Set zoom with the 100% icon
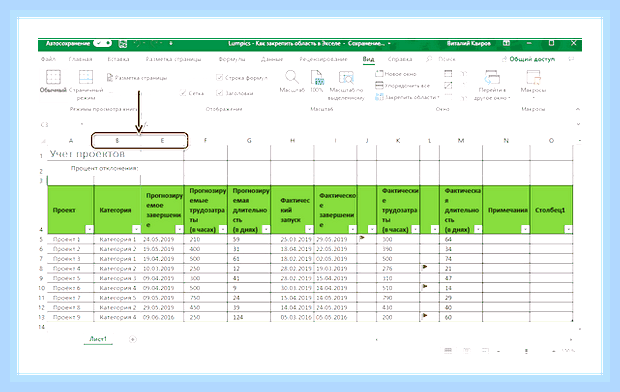 click(x=317, y=77)
